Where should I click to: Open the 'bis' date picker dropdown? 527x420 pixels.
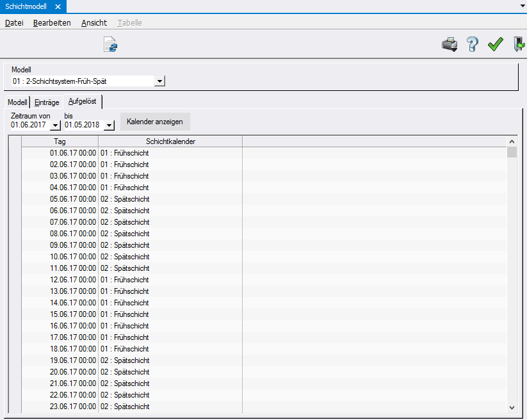(x=109, y=125)
